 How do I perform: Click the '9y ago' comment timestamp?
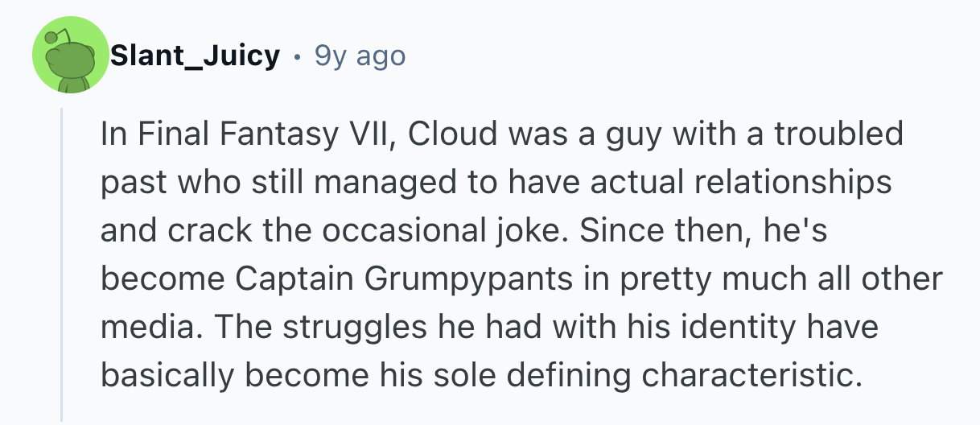(360, 56)
